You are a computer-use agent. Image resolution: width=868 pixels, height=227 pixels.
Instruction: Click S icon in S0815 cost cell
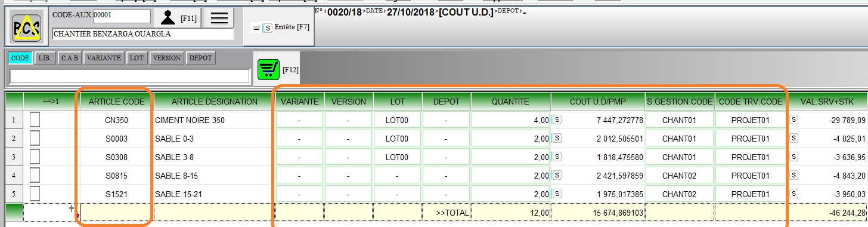tap(557, 176)
